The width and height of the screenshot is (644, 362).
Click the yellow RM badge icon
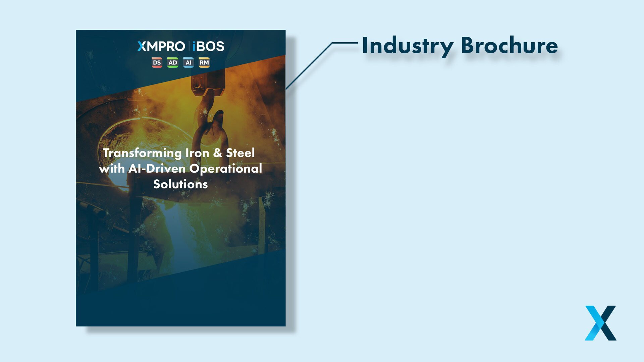pyautogui.click(x=204, y=63)
